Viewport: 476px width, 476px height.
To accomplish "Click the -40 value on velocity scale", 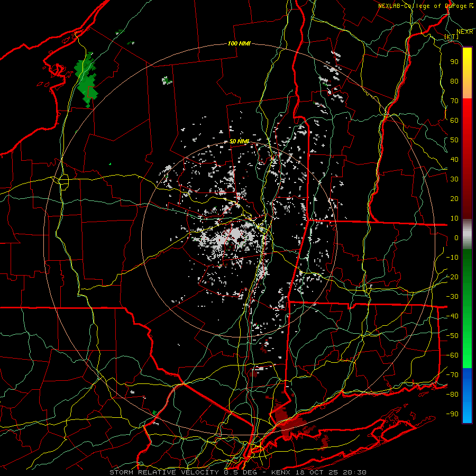I will pyautogui.click(x=452, y=316).
